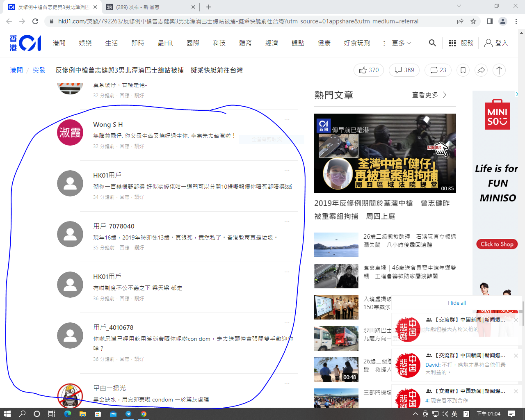Click Wong S H avatar

(70, 132)
